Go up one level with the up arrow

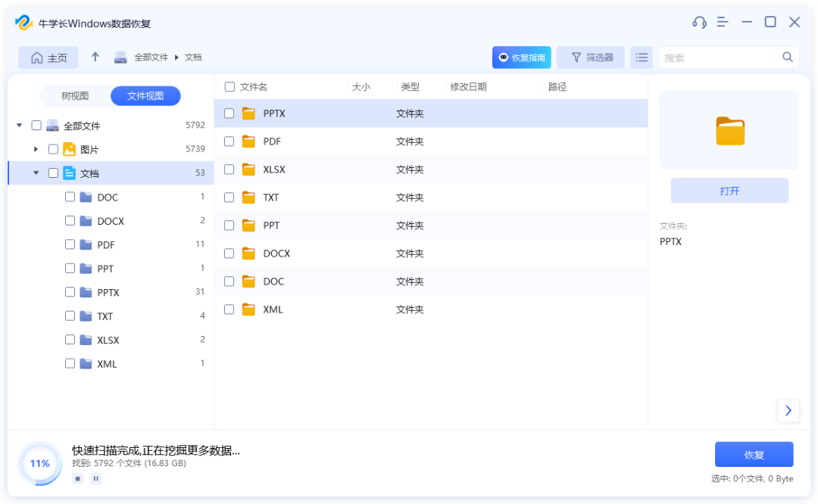pos(95,58)
